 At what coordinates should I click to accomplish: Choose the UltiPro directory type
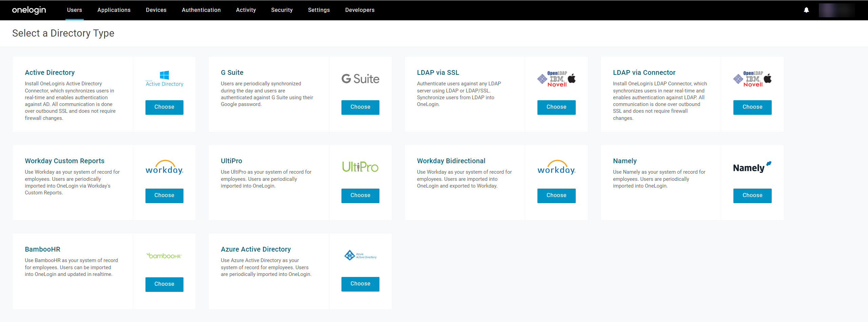pyautogui.click(x=360, y=196)
